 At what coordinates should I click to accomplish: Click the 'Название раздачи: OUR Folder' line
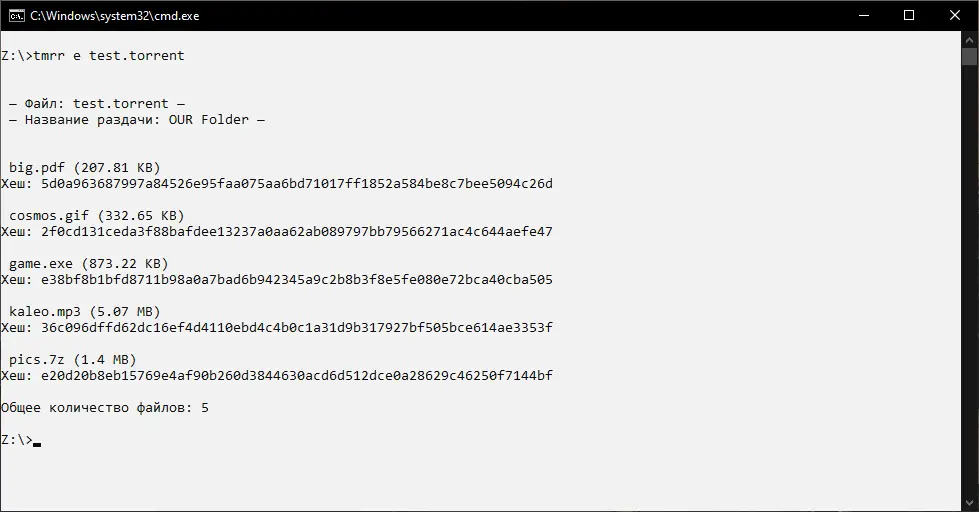(x=137, y=119)
